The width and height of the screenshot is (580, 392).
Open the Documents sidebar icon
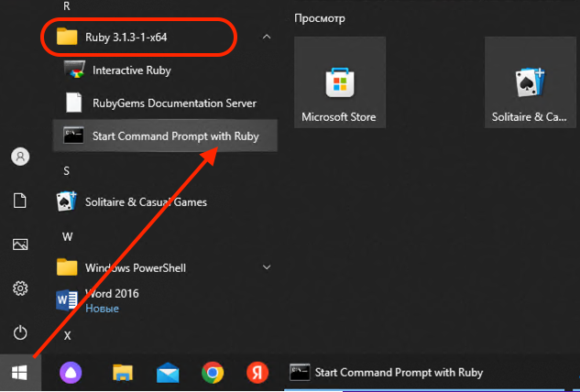pyautogui.click(x=20, y=201)
